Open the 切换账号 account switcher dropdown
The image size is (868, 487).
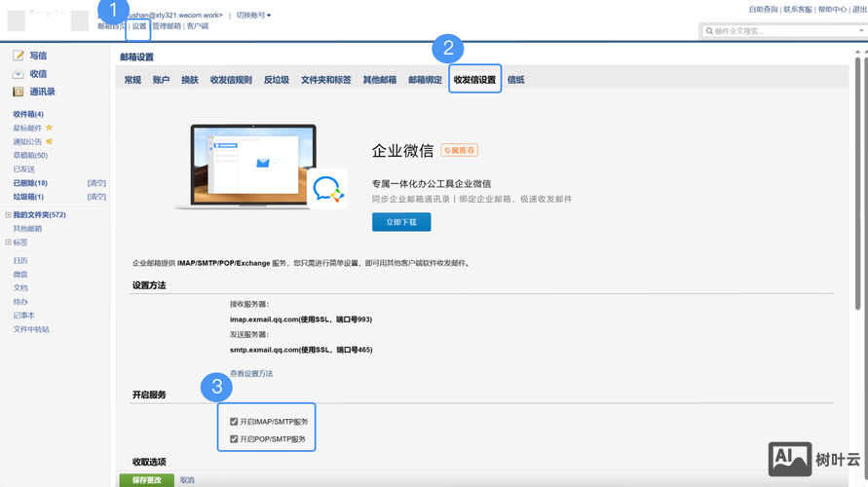pyautogui.click(x=253, y=15)
